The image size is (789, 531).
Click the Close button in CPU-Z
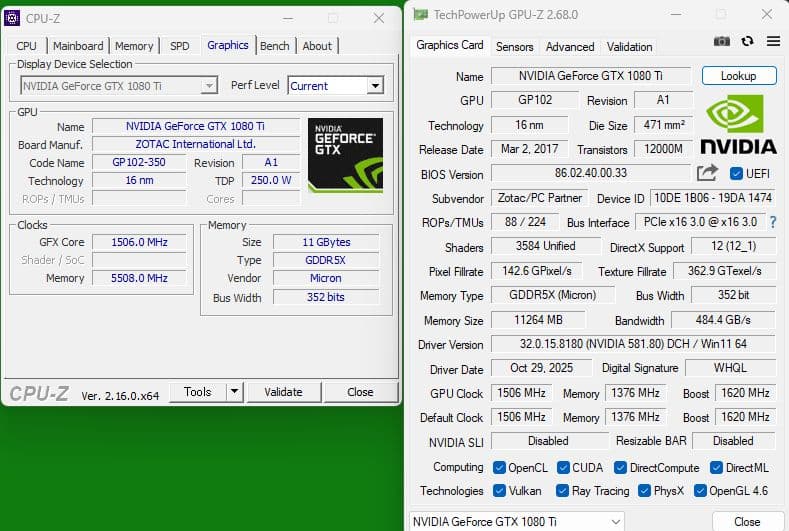pyautogui.click(x=360, y=392)
